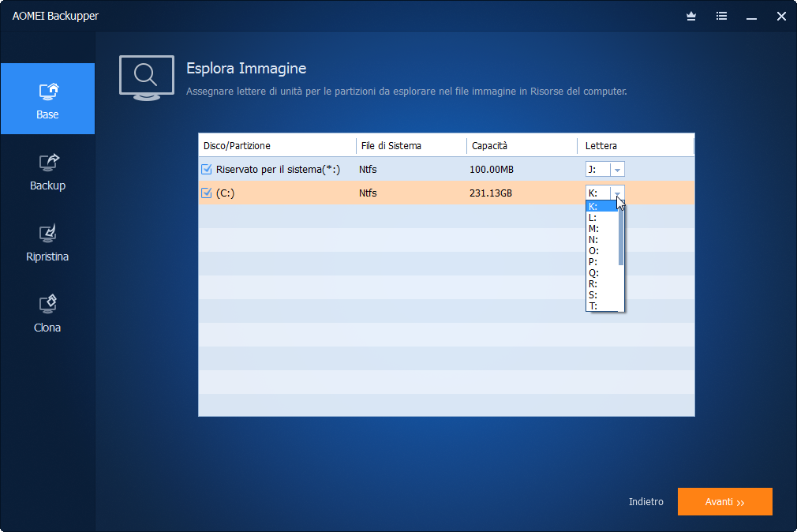Choose R: from the drive letter list
The width and height of the screenshot is (797, 532).
(602, 284)
